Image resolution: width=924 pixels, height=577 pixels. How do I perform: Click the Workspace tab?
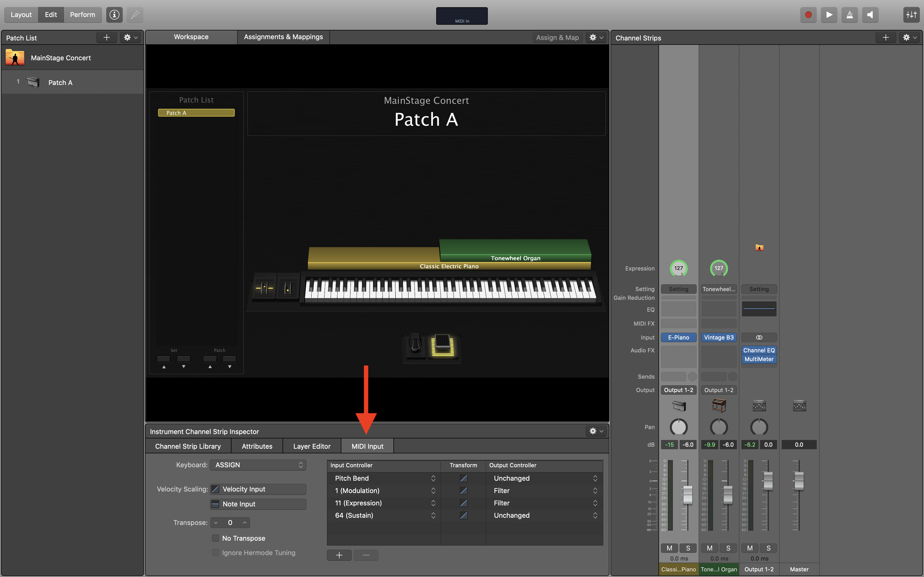(x=191, y=37)
